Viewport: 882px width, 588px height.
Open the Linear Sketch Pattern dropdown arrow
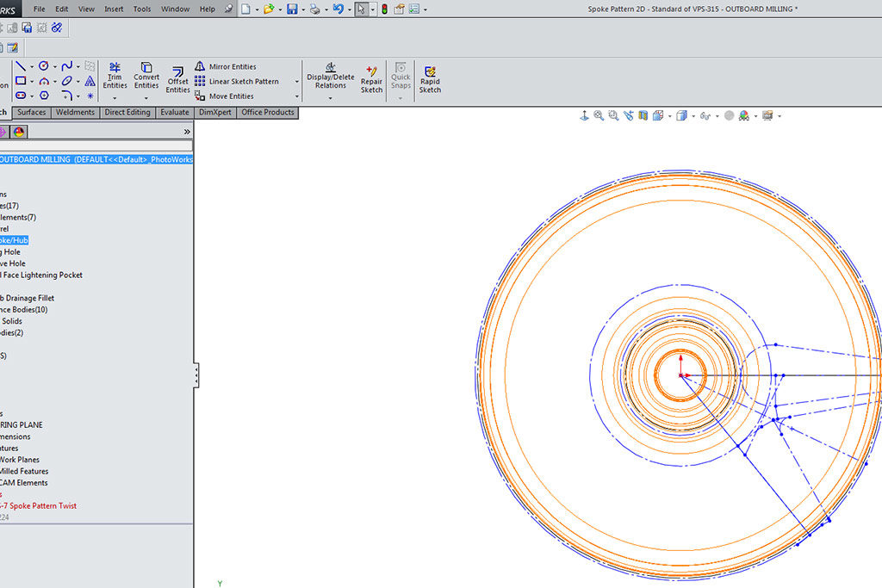(297, 82)
